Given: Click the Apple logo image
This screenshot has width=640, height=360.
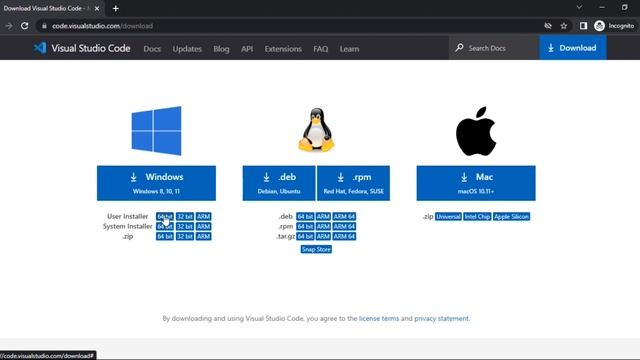Looking at the screenshot, I should point(476,131).
